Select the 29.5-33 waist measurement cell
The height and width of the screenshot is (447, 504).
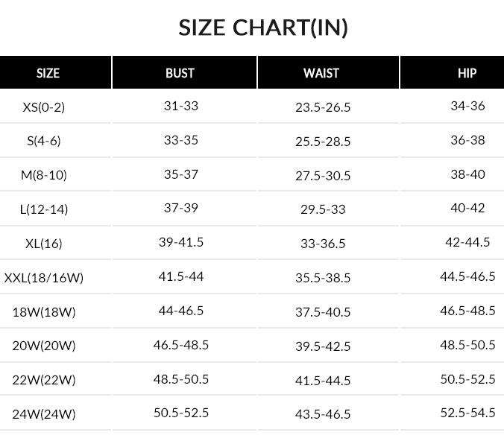323,209
